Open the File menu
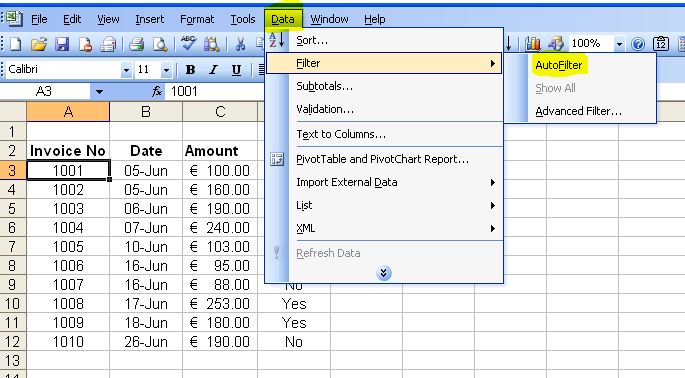The width and height of the screenshot is (685, 378). (x=39, y=19)
